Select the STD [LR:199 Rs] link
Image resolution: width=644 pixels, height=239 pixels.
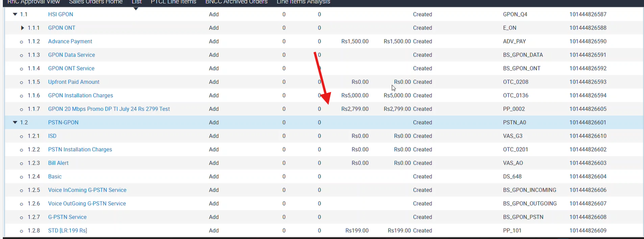[x=67, y=231]
